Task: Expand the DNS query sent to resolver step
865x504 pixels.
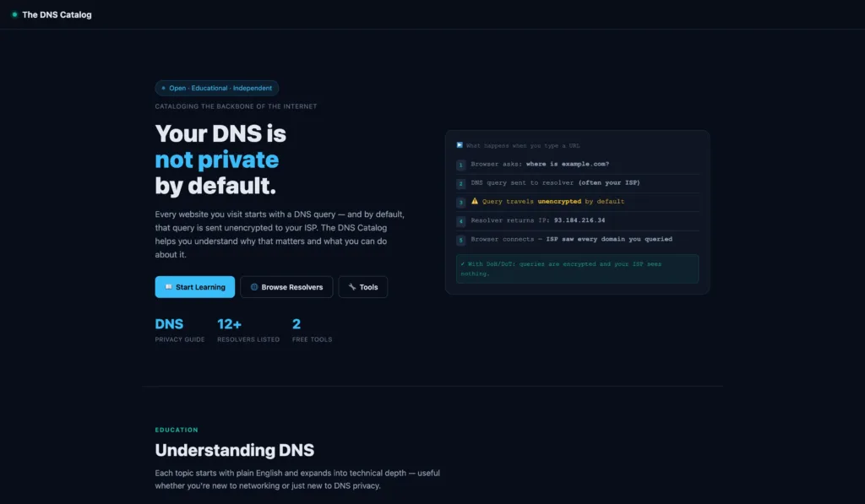Action: coord(577,182)
